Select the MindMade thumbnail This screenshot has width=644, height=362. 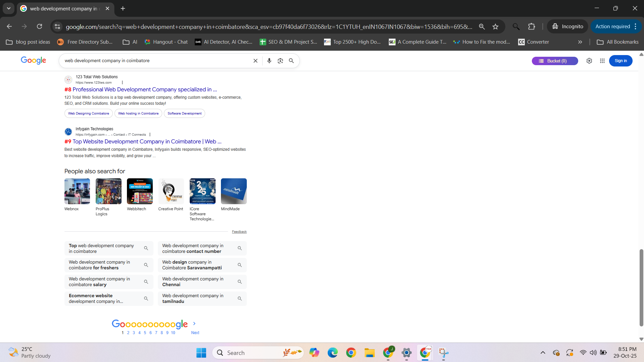coord(234,191)
